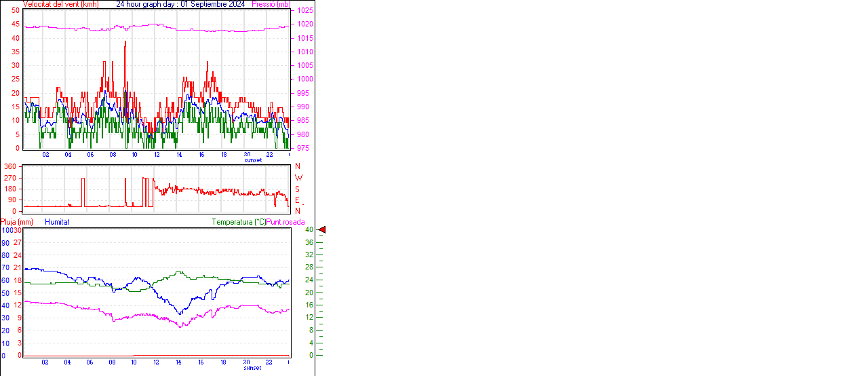Click the 270 value on wind direction axis

point(10,178)
